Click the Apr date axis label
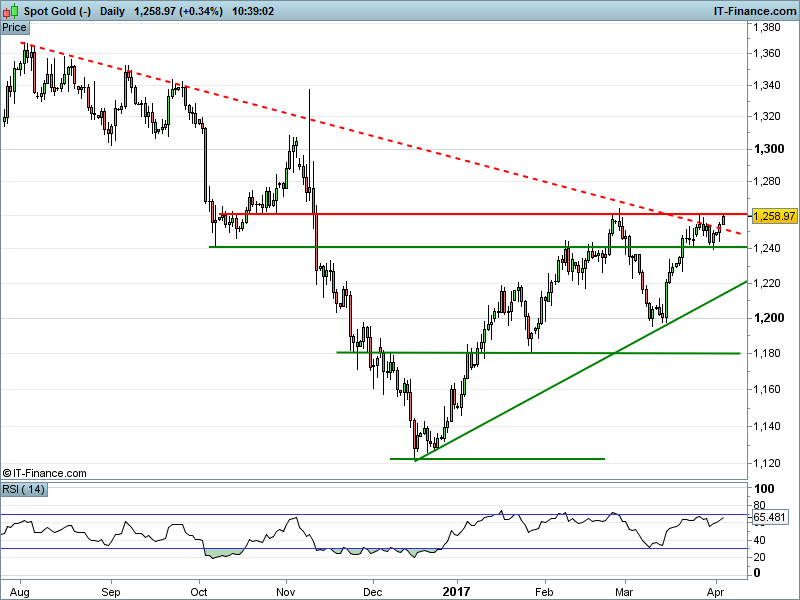This screenshot has height=600, width=800. [x=716, y=592]
